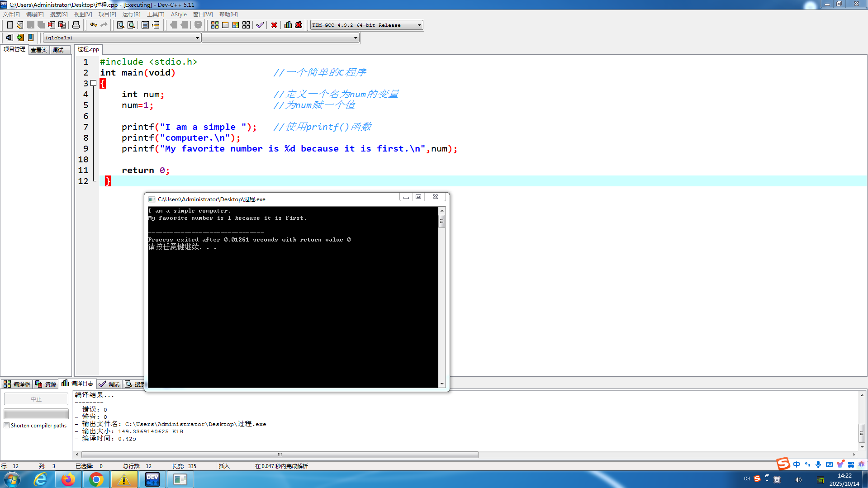Click the Print icon in the toolbar
This screenshot has height=488, width=868.
click(x=76, y=25)
